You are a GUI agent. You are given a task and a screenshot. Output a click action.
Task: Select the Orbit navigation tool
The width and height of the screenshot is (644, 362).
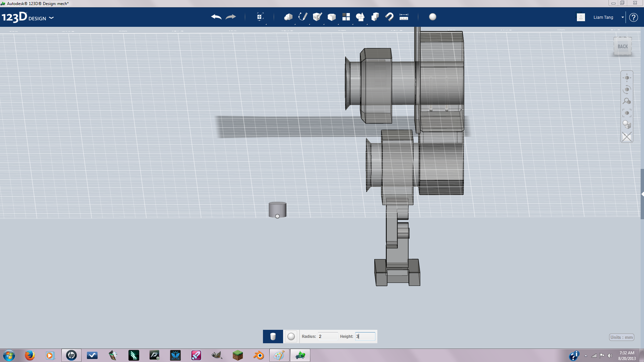point(627,89)
